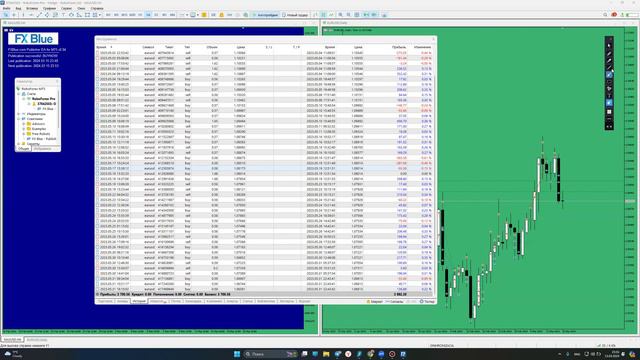Pick the blue color swatch in annotation toolbar
Image resolution: width=640 pixels, height=360 pixels.
609,103
